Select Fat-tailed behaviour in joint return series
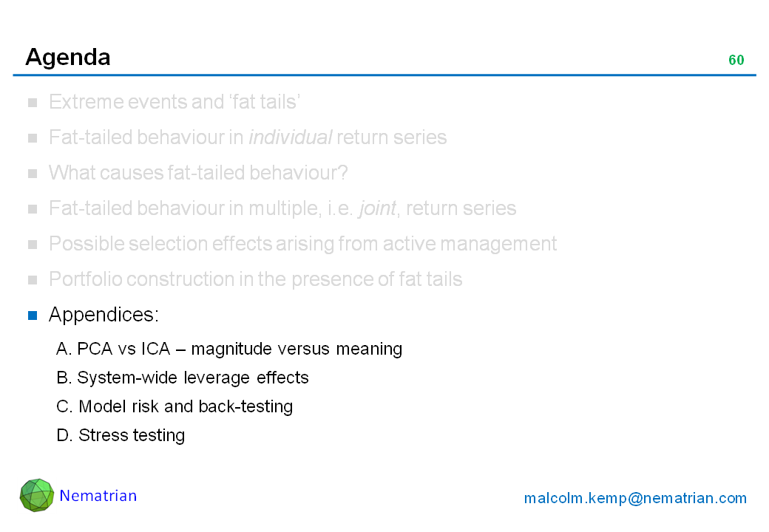This screenshot has width=769, height=532. point(282,208)
